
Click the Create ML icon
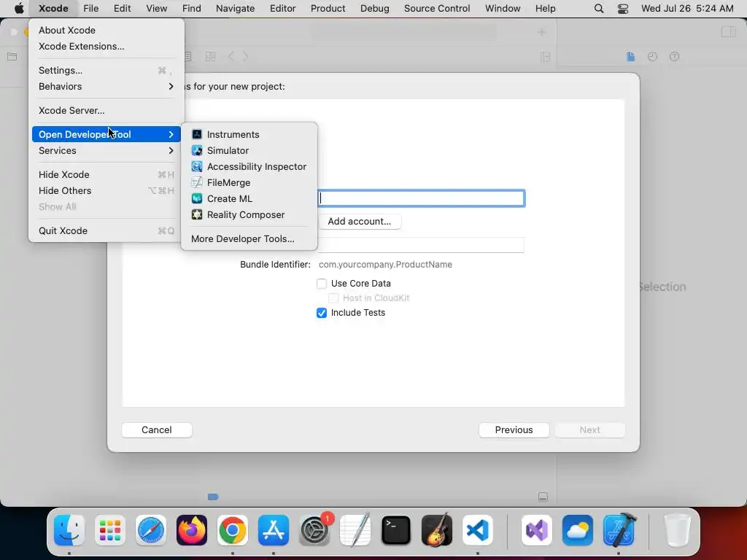coord(197,198)
